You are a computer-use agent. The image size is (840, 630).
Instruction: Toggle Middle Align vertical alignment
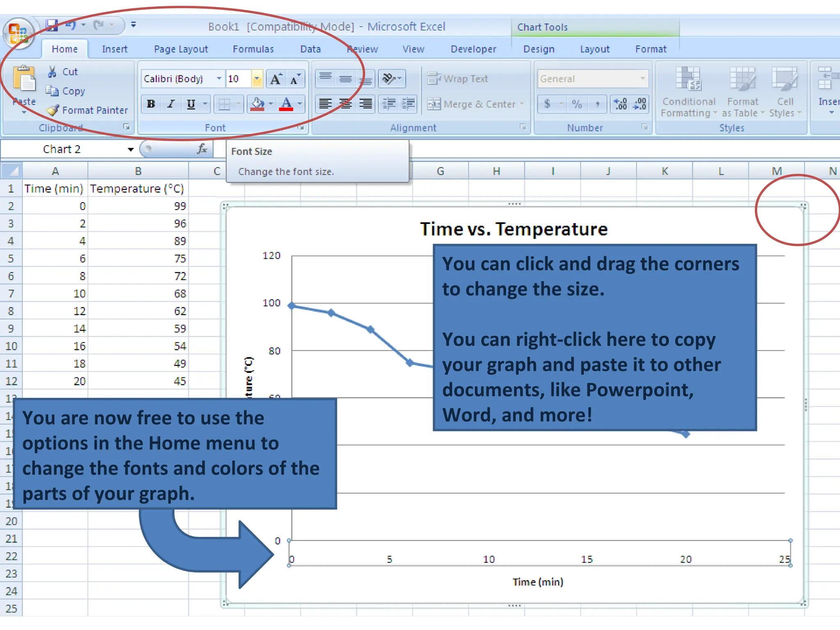[x=345, y=78]
